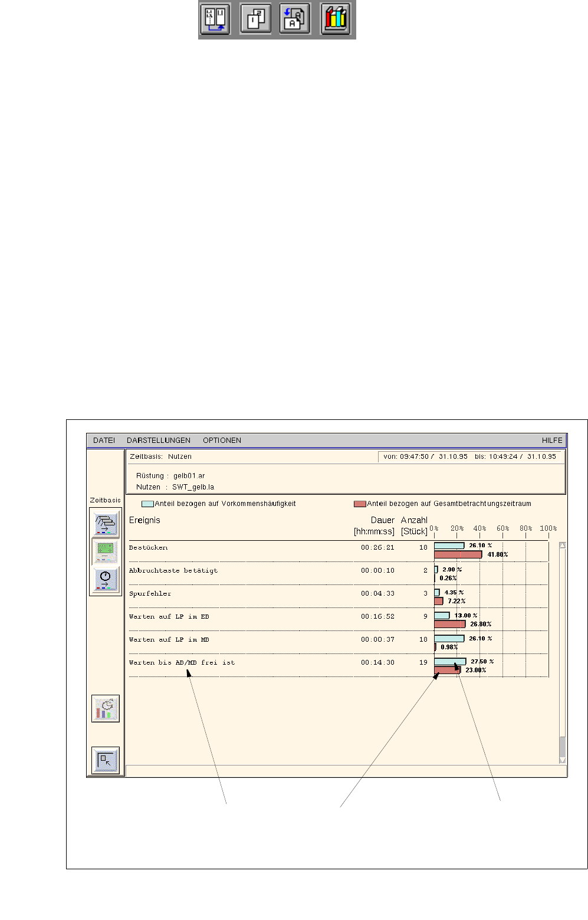
Task: Click the time range 'von: 09:47:50' field
Action: click(469, 456)
